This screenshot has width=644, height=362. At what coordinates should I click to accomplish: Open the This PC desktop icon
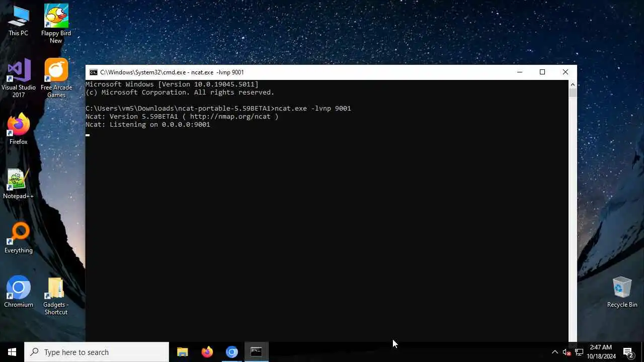pyautogui.click(x=18, y=21)
